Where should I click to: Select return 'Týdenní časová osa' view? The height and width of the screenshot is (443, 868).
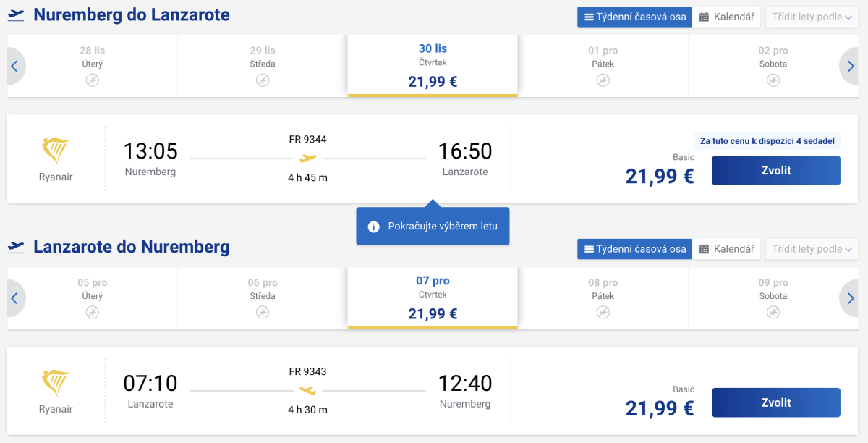(635, 249)
